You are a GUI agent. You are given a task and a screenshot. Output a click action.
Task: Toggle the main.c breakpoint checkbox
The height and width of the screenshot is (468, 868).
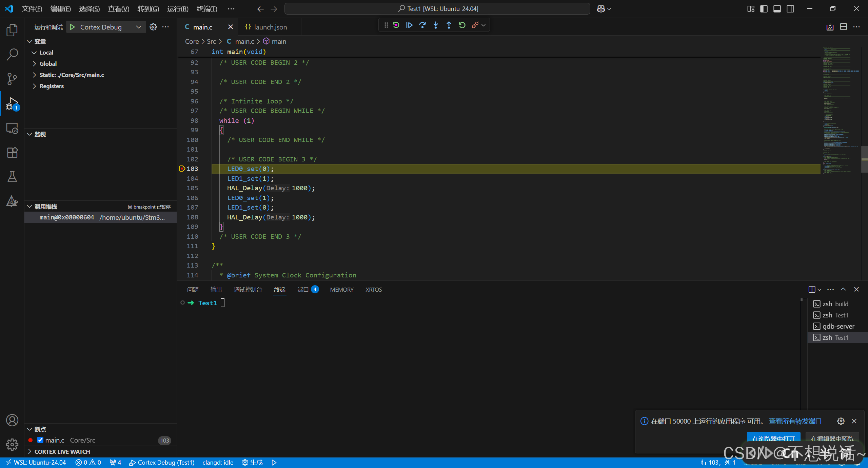pyautogui.click(x=41, y=440)
